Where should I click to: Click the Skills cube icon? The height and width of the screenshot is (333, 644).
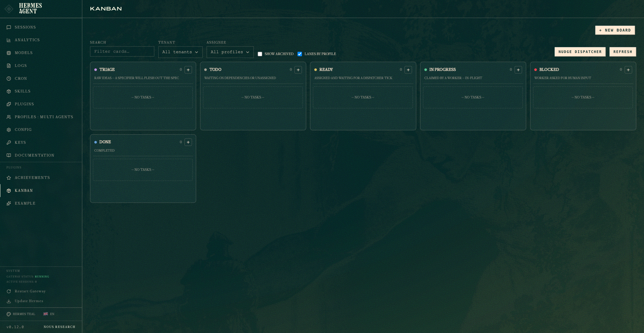tap(9, 91)
